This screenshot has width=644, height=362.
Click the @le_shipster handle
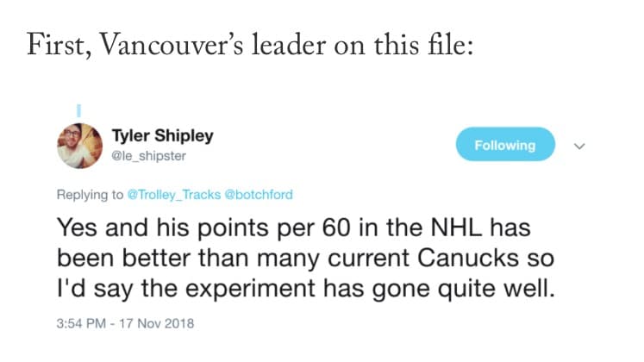tap(148, 156)
